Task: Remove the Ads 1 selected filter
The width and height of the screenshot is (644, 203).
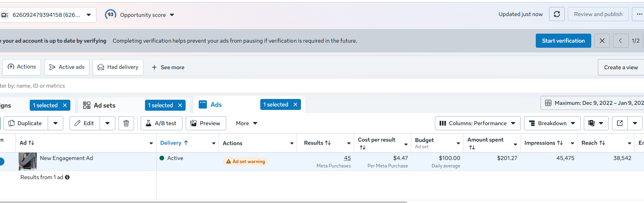Action: pos(295,104)
